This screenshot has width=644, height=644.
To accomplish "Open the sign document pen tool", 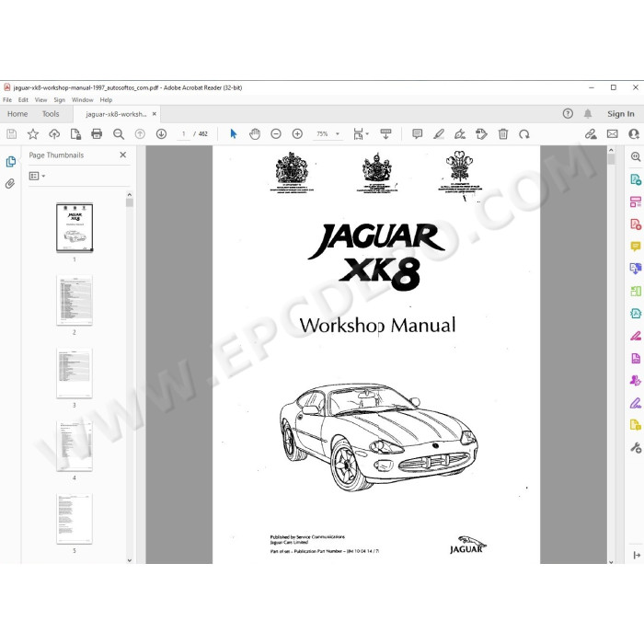I will tap(460, 134).
